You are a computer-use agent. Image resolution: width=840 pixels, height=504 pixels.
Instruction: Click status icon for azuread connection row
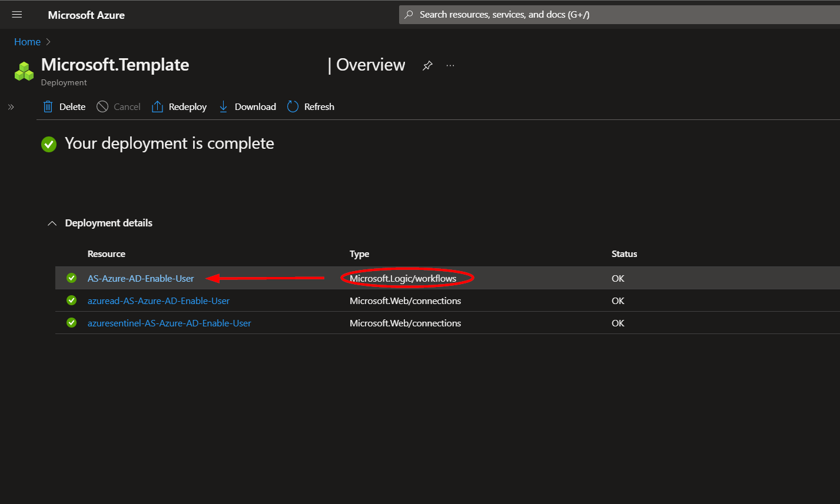(x=72, y=301)
